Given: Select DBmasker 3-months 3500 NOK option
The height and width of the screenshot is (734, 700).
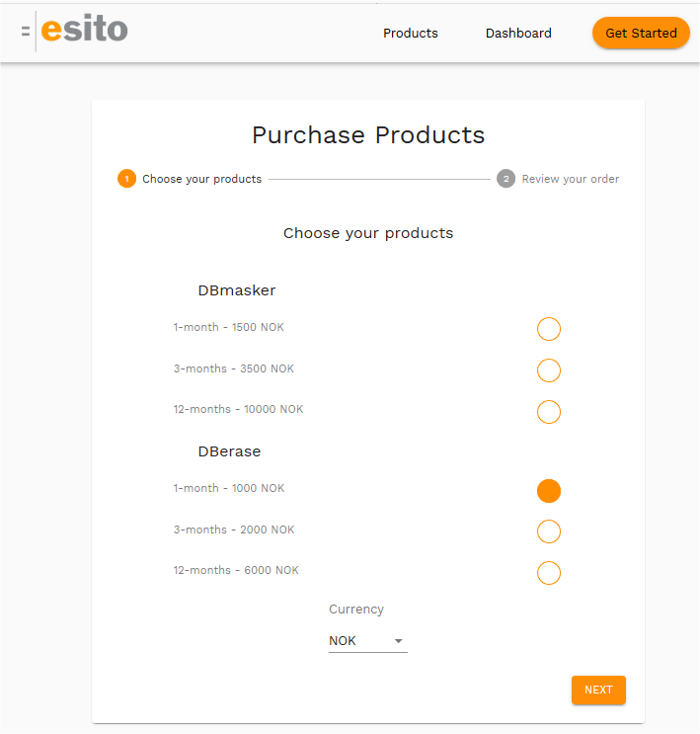Looking at the screenshot, I should click(x=549, y=370).
